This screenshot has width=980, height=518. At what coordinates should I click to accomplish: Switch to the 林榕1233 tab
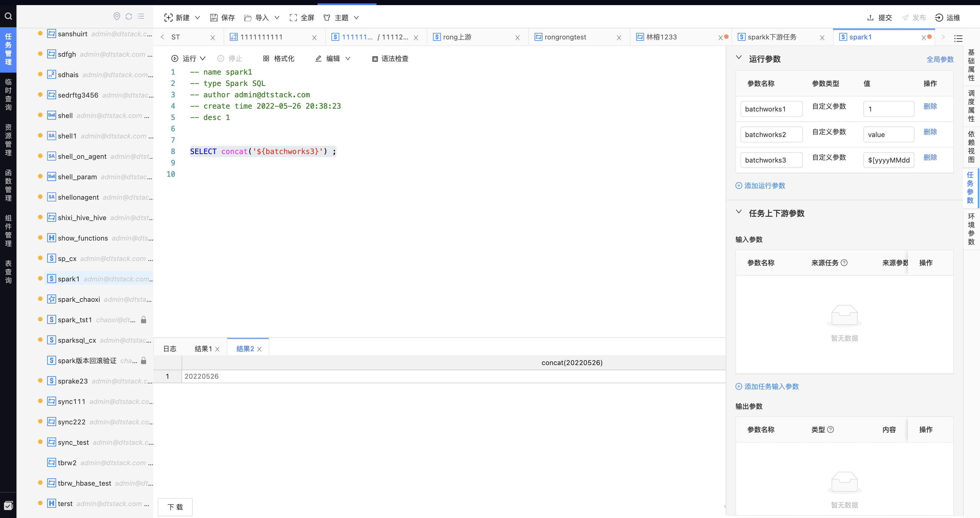(x=661, y=37)
